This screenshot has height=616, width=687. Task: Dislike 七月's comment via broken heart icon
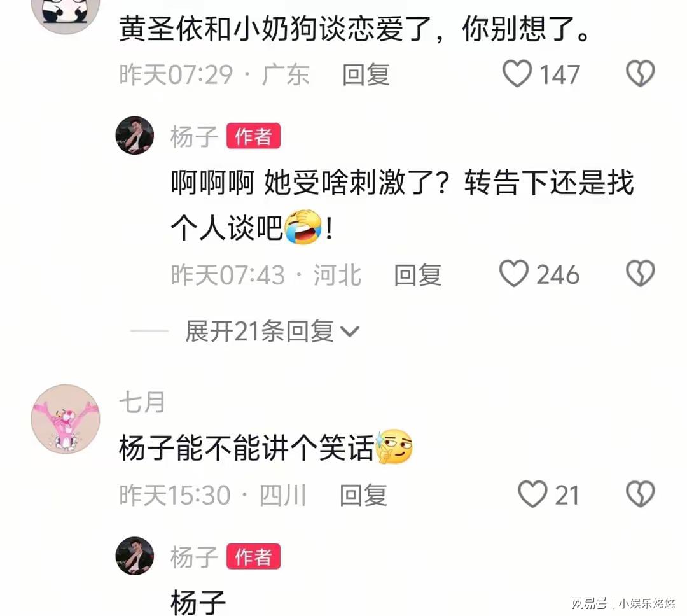[640, 494]
